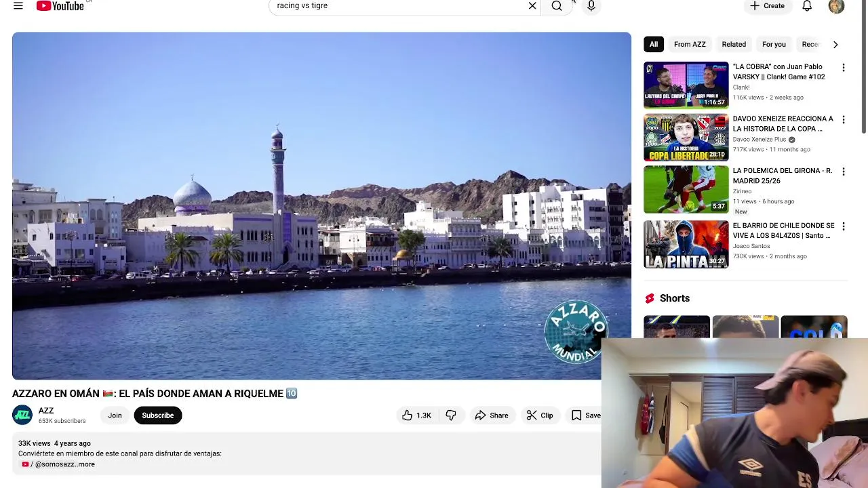Viewport: 868px width, 488px height.
Task: Click the page vertical scrollbar
Action: [x=864, y=68]
